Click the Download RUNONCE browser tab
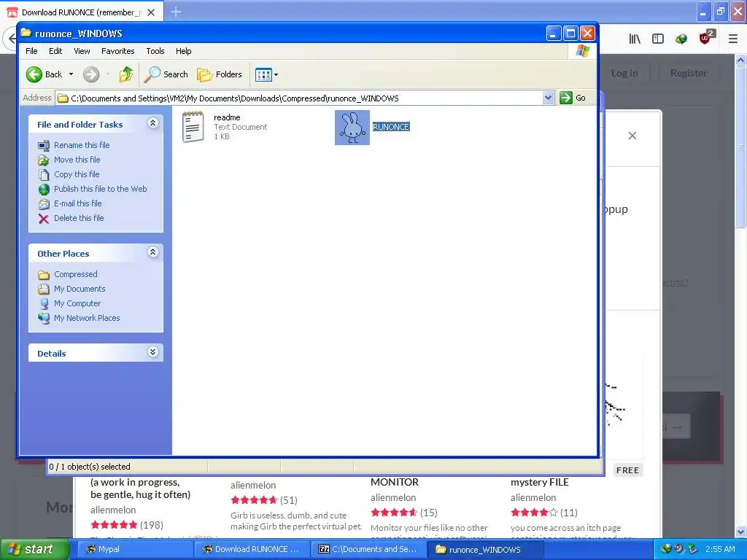Image resolution: width=747 pixels, height=560 pixels. click(81, 12)
